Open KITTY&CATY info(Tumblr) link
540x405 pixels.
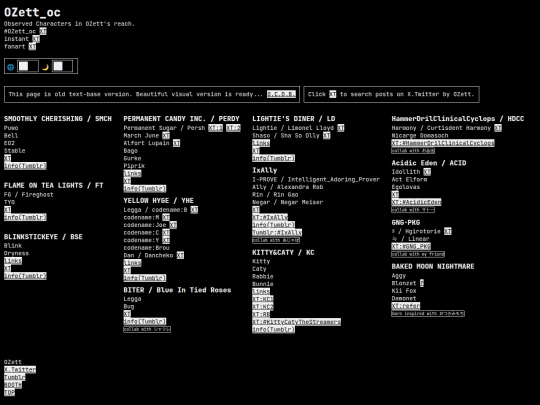pyautogui.click(x=273, y=330)
